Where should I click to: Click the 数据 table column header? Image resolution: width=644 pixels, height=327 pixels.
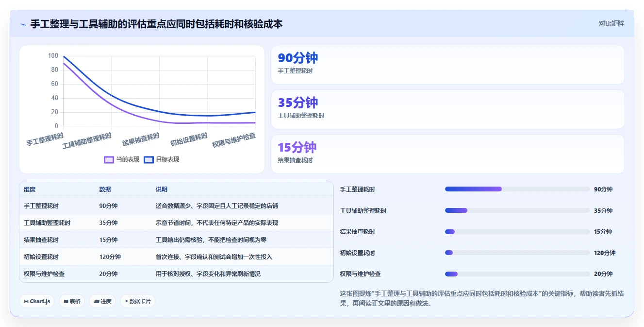click(x=105, y=189)
